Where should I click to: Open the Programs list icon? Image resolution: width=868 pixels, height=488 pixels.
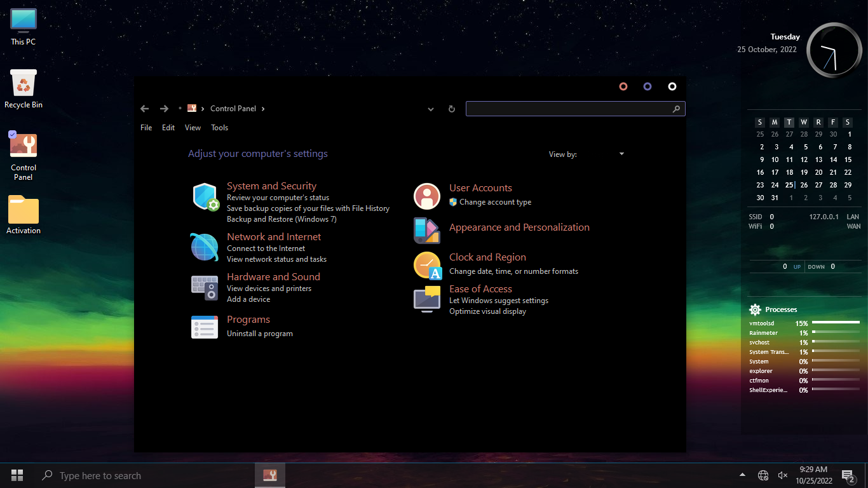[205, 327]
